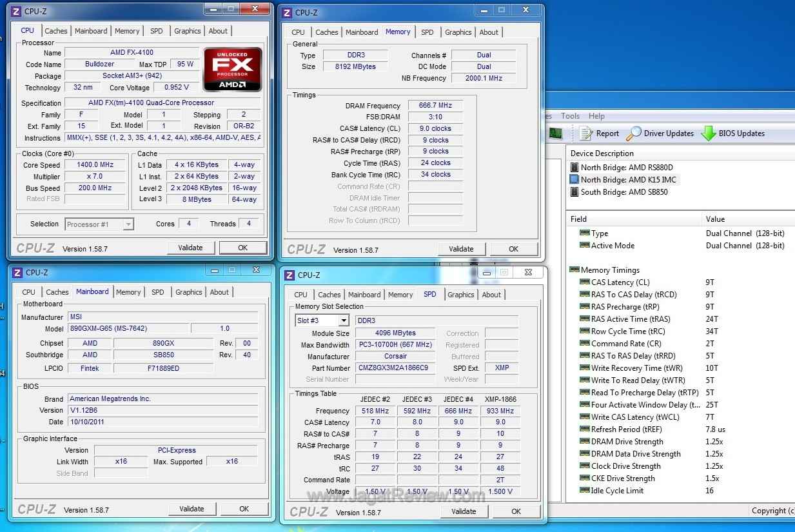Click Validate in the CPU-Z processor window
The width and height of the screenshot is (795, 532).
pos(190,248)
